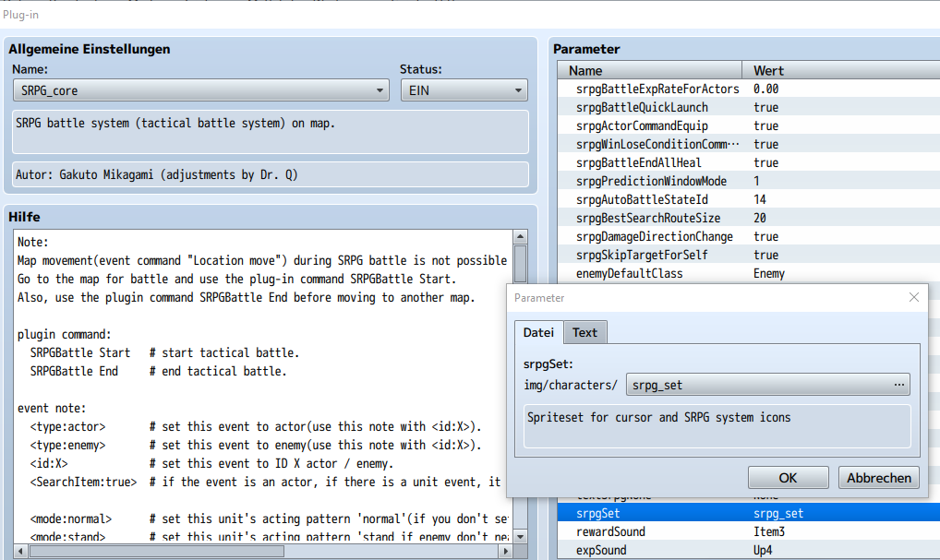Select the srpgBattleExpRateForActors parameter row
The width and height of the screenshot is (940, 560).
click(x=749, y=89)
